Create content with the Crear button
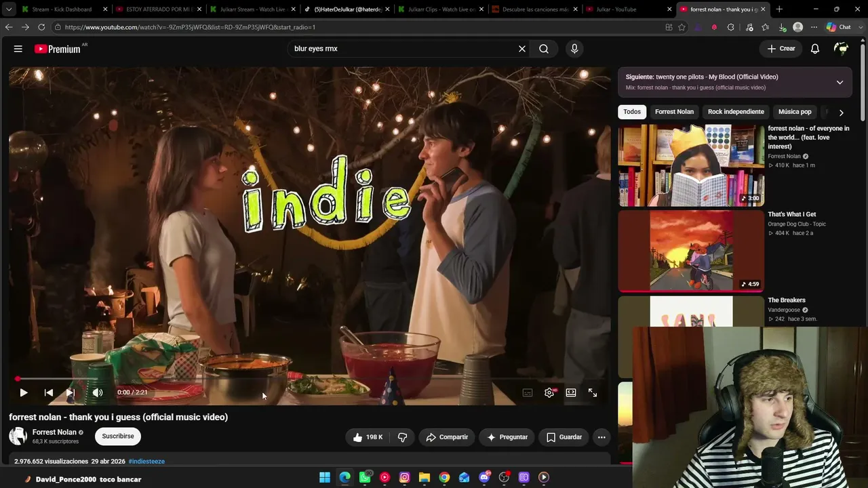The height and width of the screenshot is (488, 868). (x=781, y=49)
